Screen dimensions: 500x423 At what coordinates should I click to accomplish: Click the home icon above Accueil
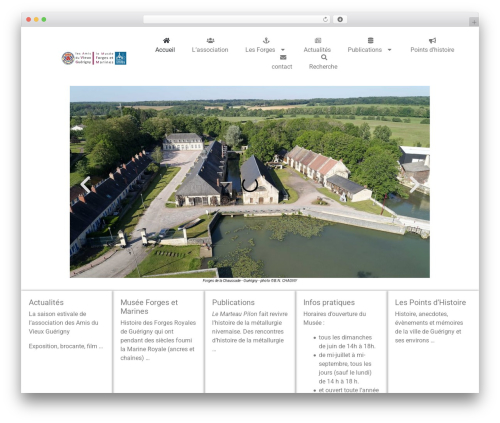(x=166, y=40)
